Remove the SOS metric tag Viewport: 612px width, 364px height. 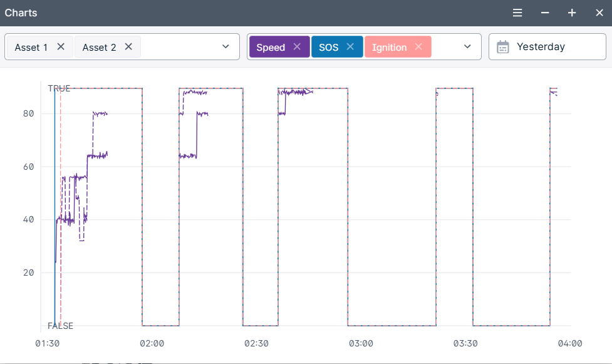[350, 46]
